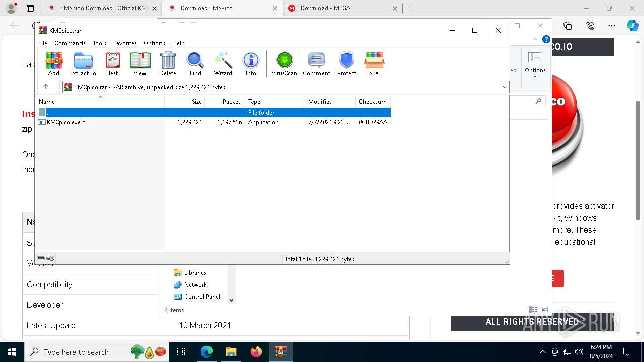
Task: Open Edge settings and more menu
Action: (612, 26)
